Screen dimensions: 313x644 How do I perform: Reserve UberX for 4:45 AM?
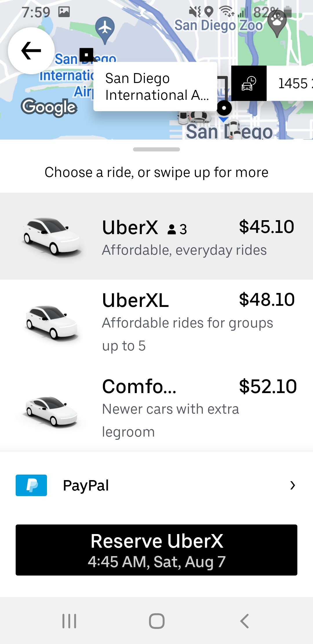tap(156, 550)
